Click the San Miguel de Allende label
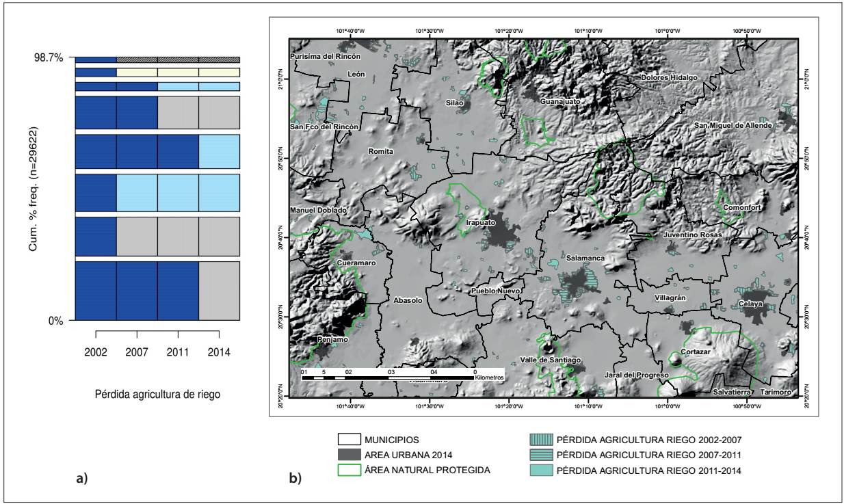Viewport: 844px width, 504px height. coord(733,125)
